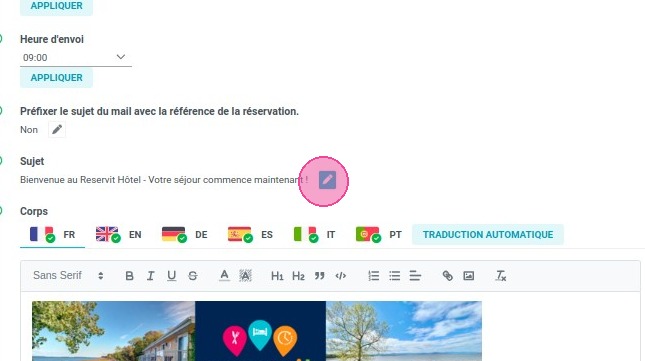Toggle underline formatting

[x=172, y=275]
